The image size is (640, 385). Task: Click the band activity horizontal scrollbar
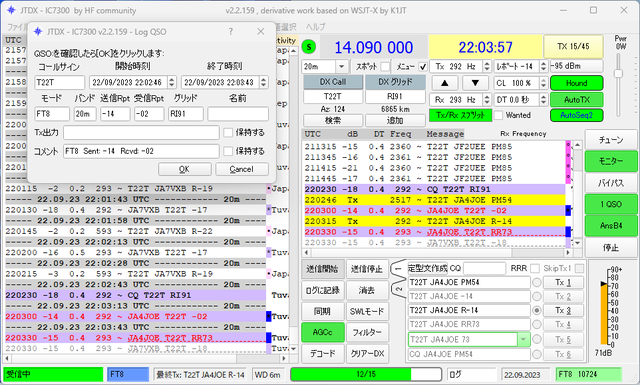coord(145,358)
